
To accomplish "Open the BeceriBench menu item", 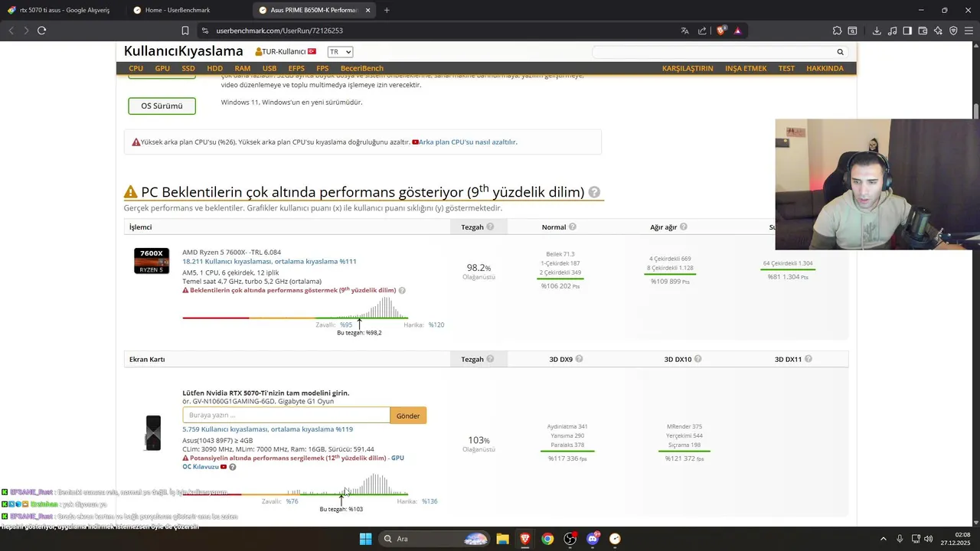I will tap(362, 68).
